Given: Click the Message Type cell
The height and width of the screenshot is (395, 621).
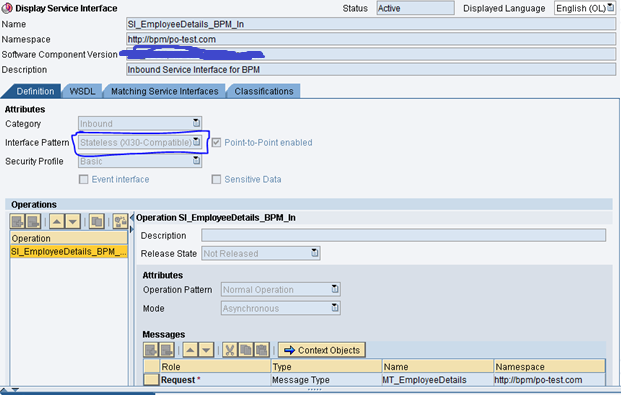Looking at the screenshot, I should click(x=326, y=380).
